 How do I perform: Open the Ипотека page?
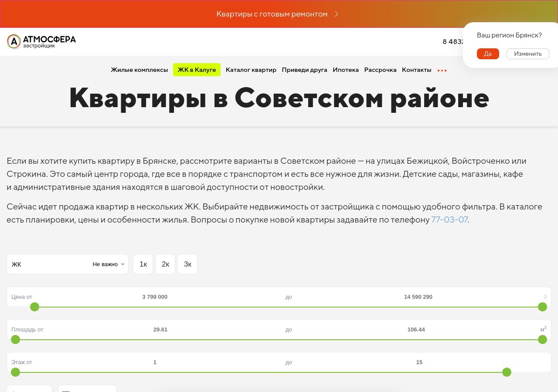[346, 70]
